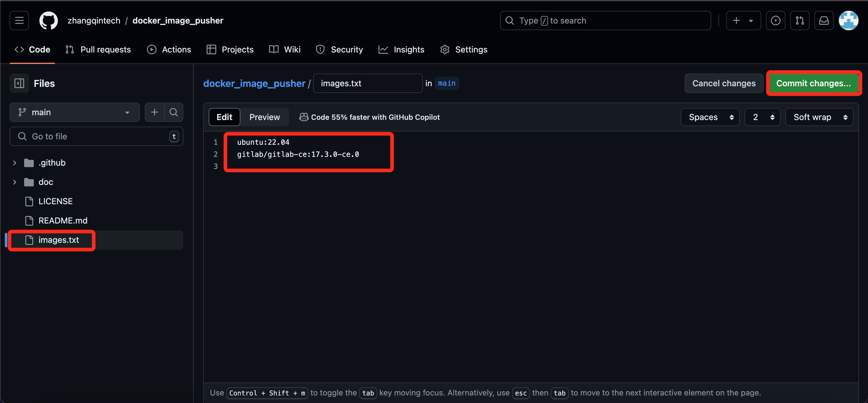Click the Commit changes button
868x403 pixels.
[x=813, y=83]
